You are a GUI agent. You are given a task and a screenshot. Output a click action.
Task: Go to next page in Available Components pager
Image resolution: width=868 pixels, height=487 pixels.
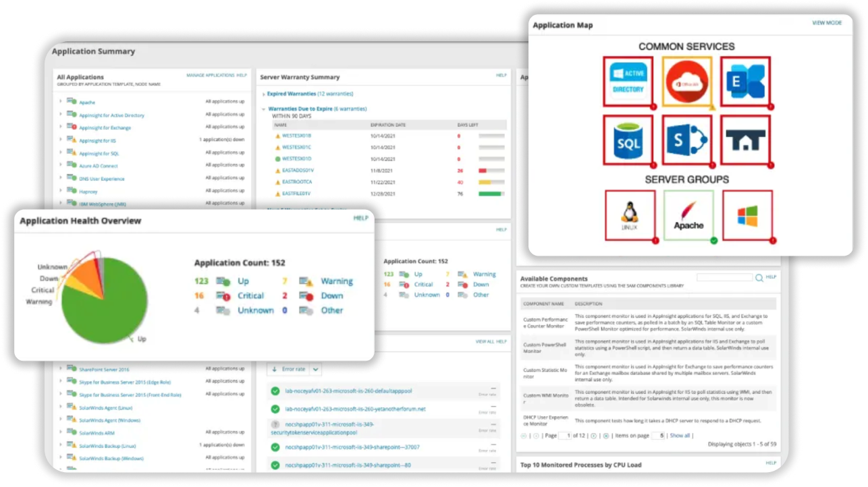coord(593,436)
